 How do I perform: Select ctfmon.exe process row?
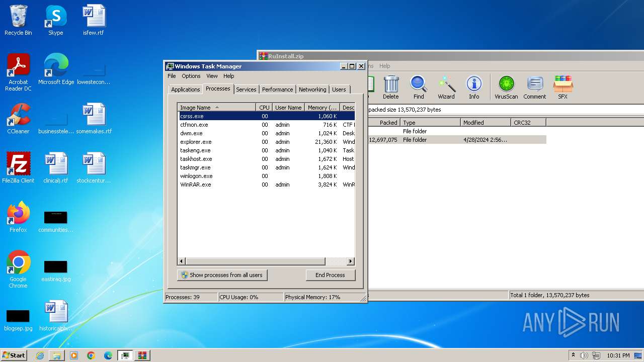pyautogui.click(x=266, y=125)
